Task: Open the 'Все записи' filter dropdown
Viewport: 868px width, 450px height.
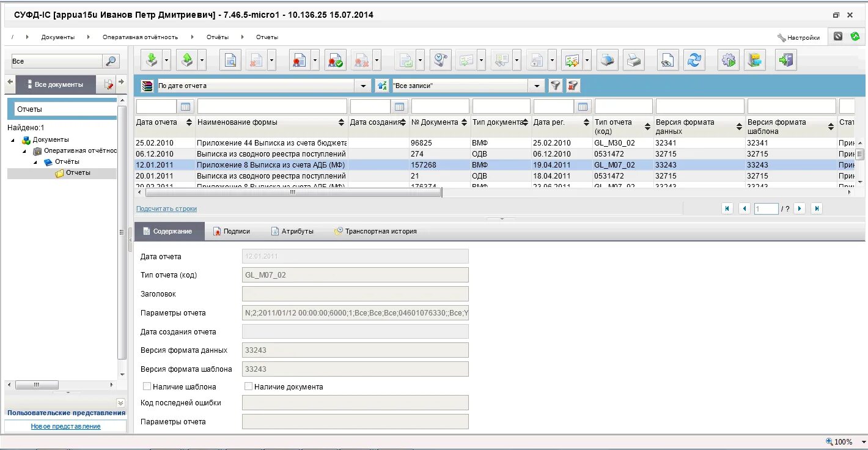Action: 537,86
